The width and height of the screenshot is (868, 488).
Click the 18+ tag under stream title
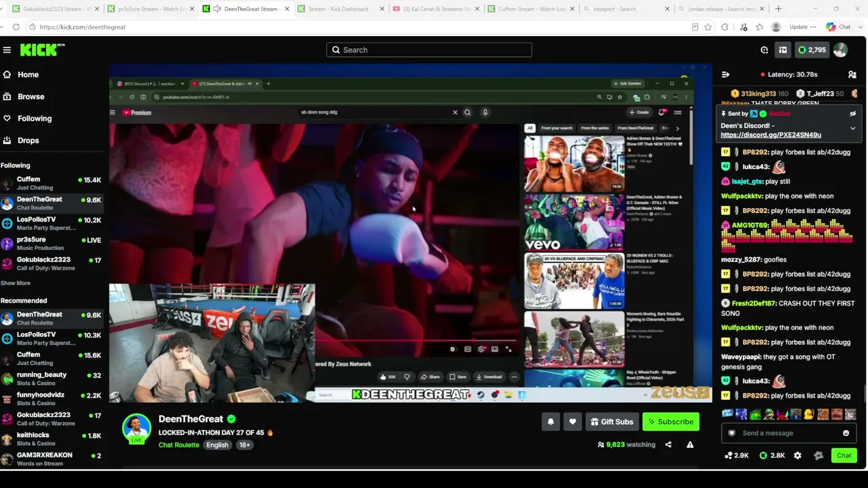pyautogui.click(x=244, y=445)
